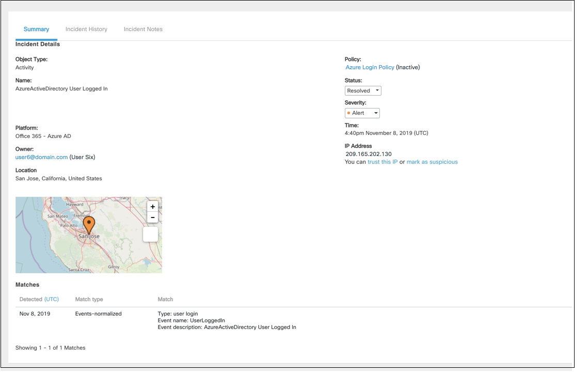Viewport: 588px width, 374px height.
Task: Open the Azure Login Policy link
Action: pyautogui.click(x=370, y=68)
